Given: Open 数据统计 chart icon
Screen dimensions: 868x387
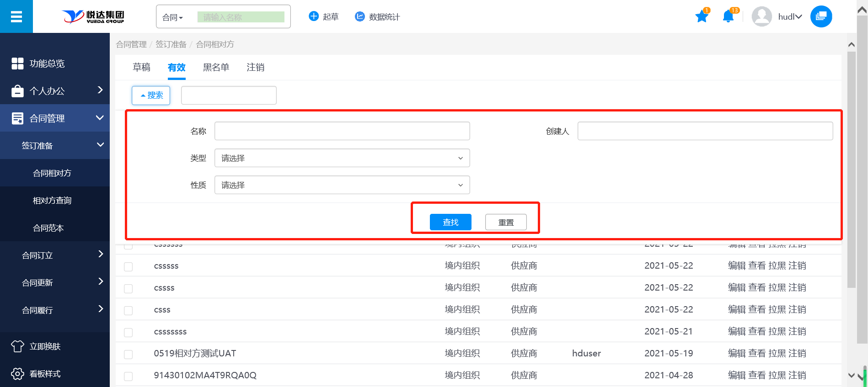Looking at the screenshot, I should pyautogui.click(x=360, y=16).
